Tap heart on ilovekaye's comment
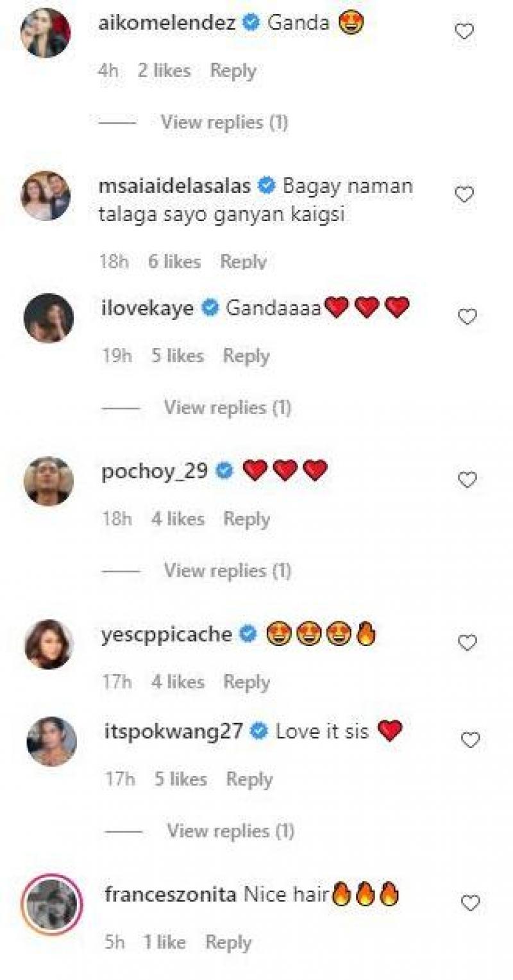 467,316
